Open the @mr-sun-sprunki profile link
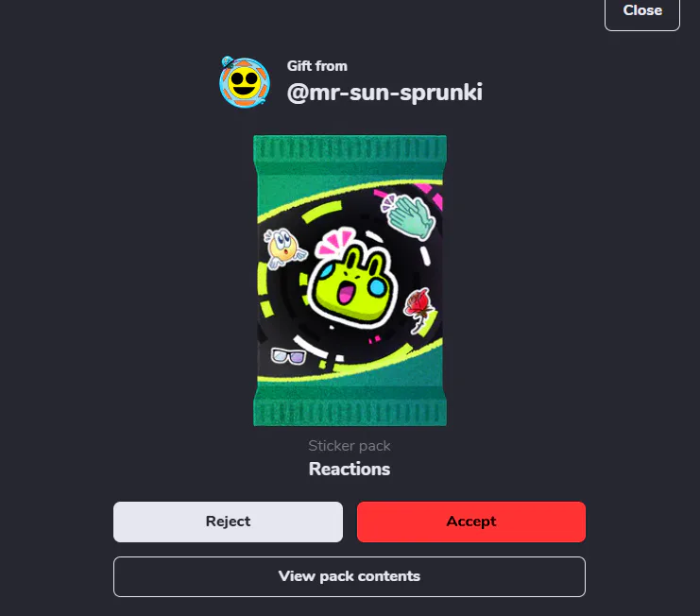 click(x=384, y=93)
